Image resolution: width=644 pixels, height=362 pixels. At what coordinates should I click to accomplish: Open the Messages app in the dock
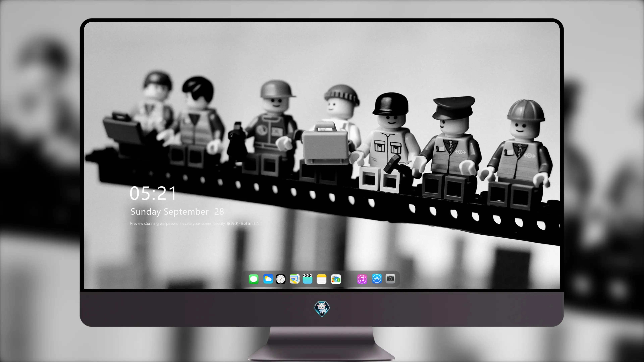(254, 279)
